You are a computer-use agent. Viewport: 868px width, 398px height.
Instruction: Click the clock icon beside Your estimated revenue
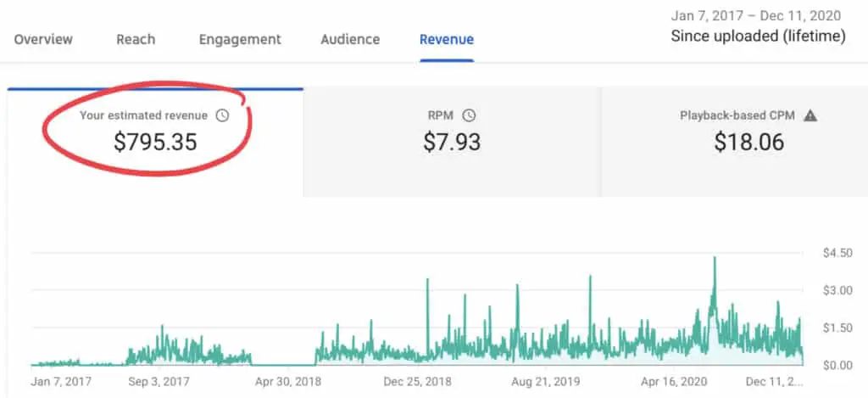(x=222, y=115)
